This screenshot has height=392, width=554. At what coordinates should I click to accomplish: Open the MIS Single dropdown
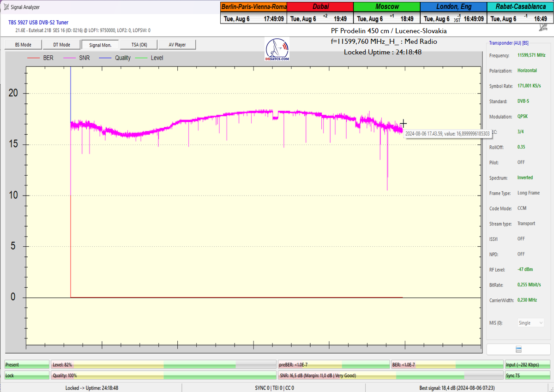[x=530, y=323]
